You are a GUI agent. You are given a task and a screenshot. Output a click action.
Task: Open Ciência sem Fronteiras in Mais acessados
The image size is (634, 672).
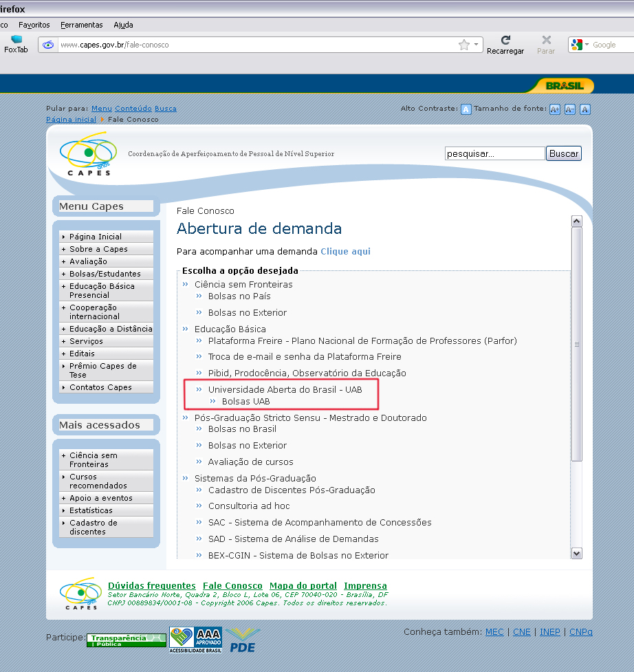(x=106, y=460)
